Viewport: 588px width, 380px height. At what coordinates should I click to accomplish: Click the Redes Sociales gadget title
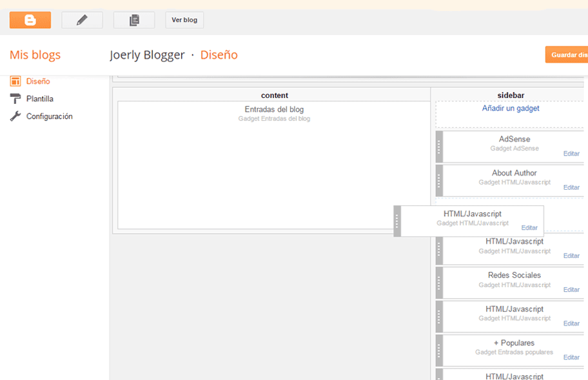coord(514,275)
